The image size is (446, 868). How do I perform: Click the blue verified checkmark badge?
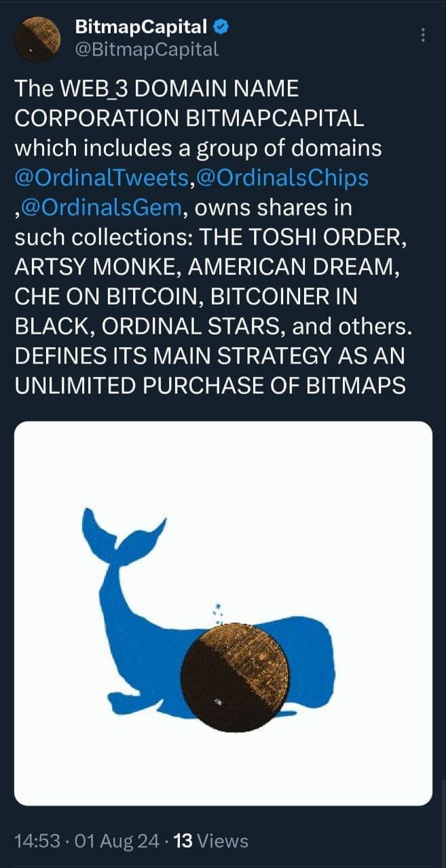pos(221,28)
